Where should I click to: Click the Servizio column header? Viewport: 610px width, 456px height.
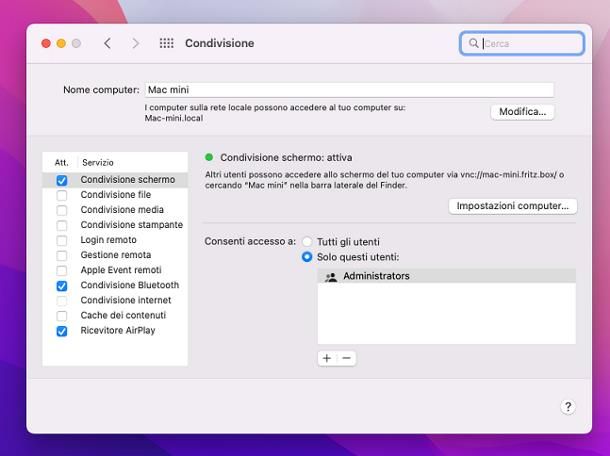point(98,163)
